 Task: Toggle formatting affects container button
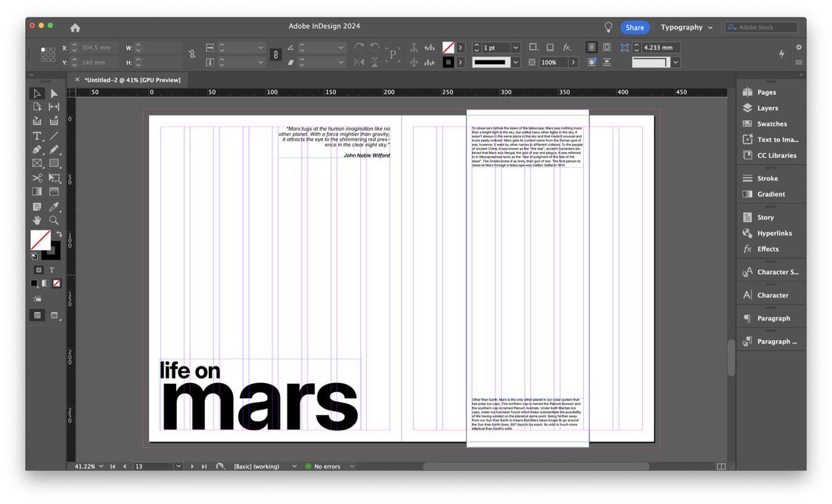coord(39,270)
